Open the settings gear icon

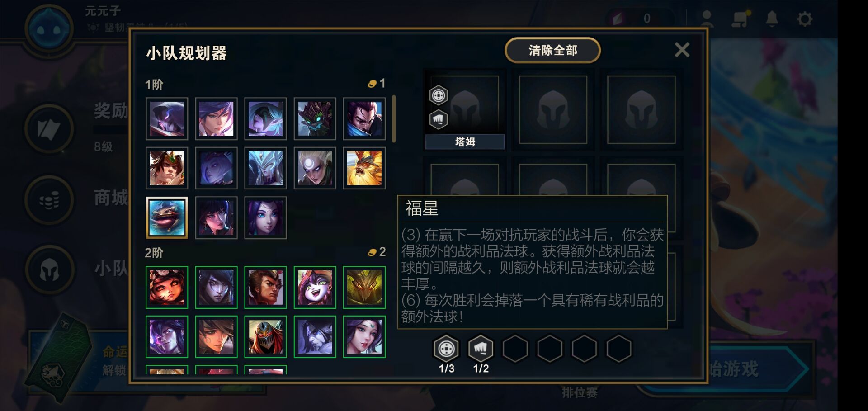[x=805, y=19]
